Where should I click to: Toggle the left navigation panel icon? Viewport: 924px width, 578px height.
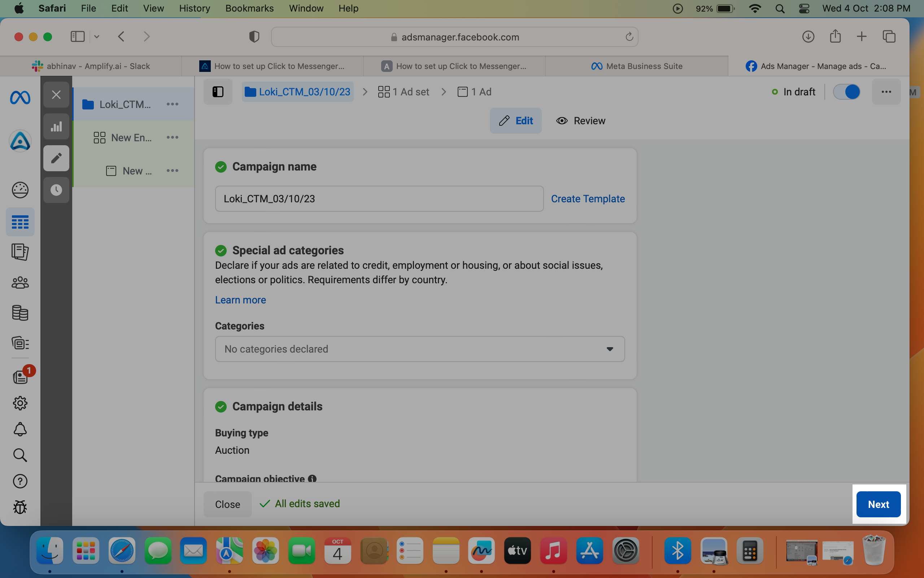[x=218, y=92]
